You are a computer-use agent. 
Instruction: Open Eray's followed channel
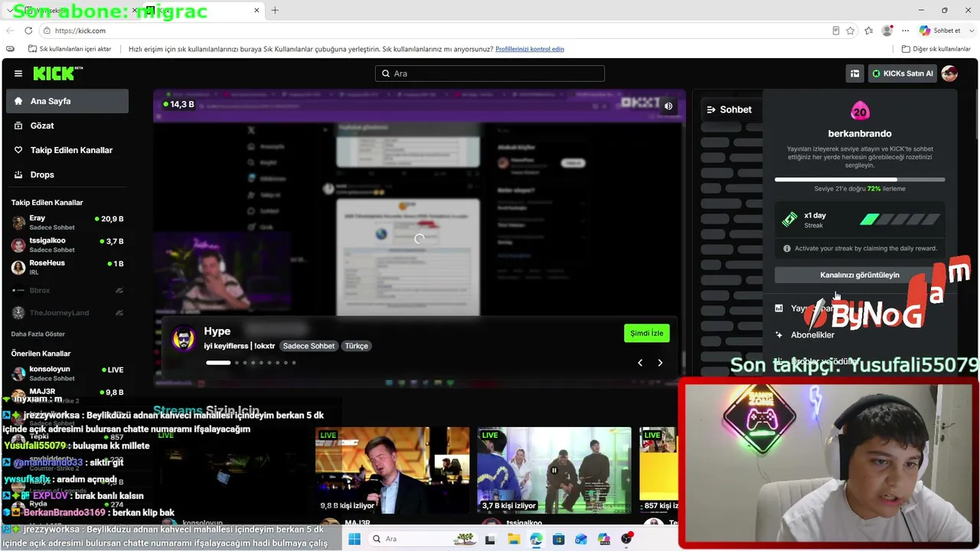67,223
